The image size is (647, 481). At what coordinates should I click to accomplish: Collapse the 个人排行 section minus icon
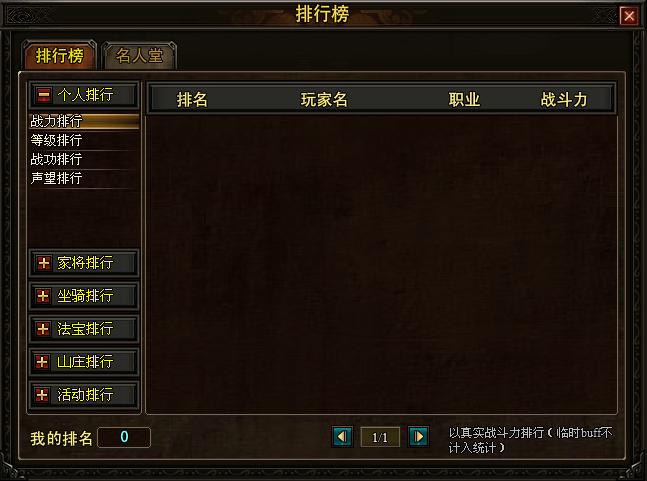(x=44, y=95)
